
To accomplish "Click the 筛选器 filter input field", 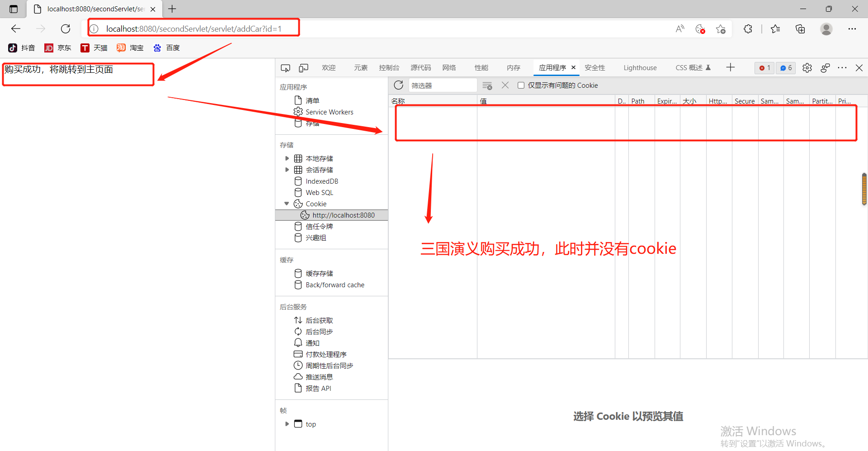I will click(443, 85).
